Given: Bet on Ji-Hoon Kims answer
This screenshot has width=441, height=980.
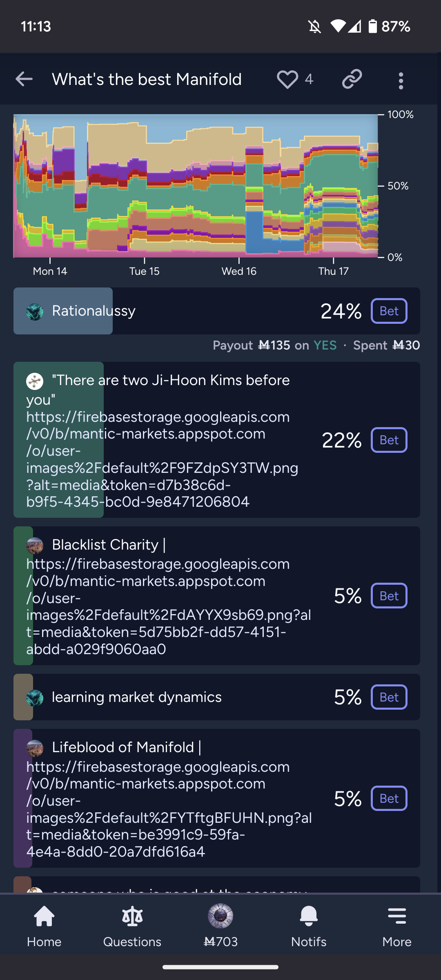Looking at the screenshot, I should tap(389, 440).
